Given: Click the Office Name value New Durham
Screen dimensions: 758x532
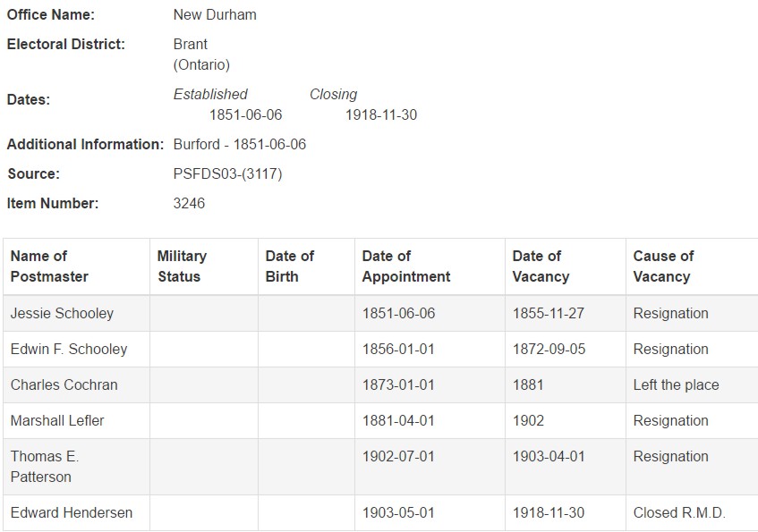Looking at the screenshot, I should pos(215,15).
